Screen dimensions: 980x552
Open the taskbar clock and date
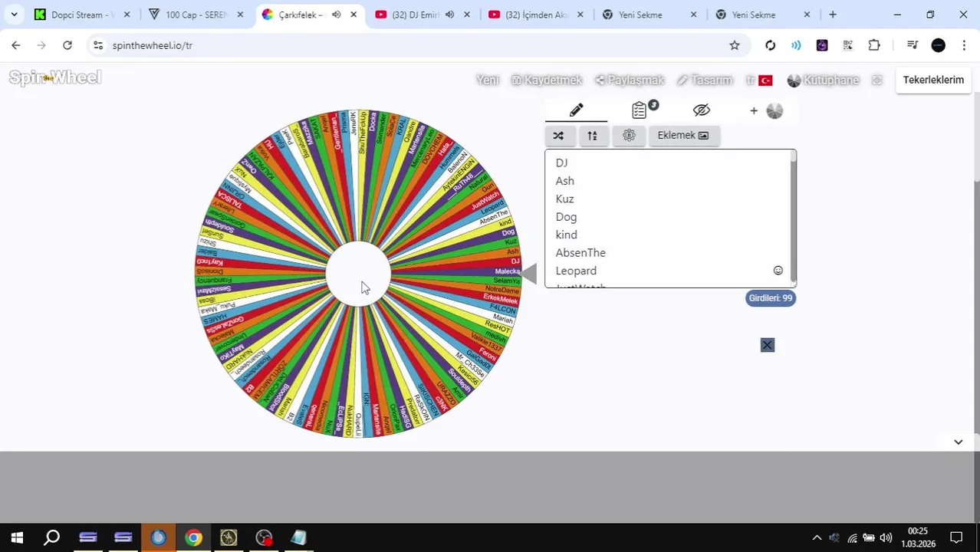918,537
